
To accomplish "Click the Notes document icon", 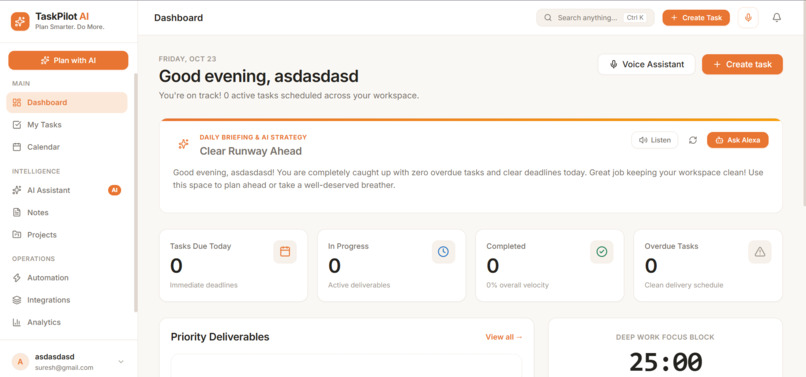I will 16,212.
